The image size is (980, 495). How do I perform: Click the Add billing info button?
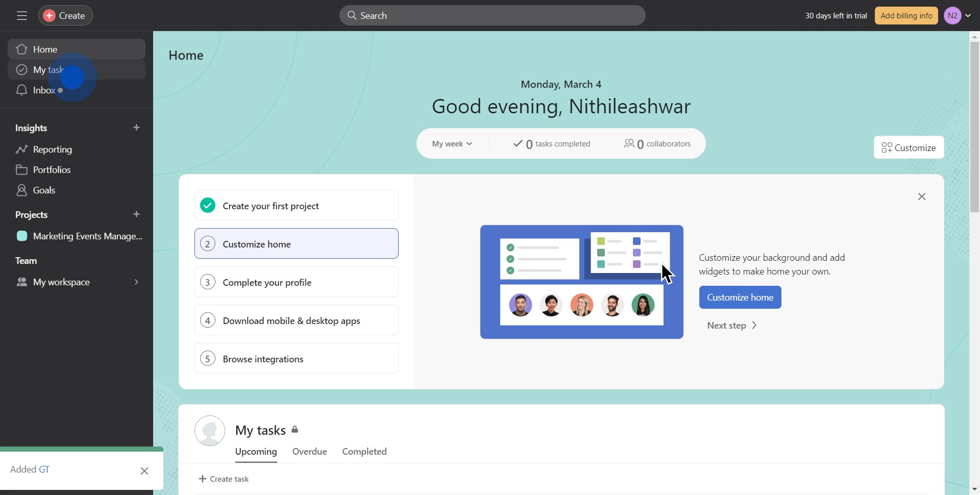[x=906, y=16]
